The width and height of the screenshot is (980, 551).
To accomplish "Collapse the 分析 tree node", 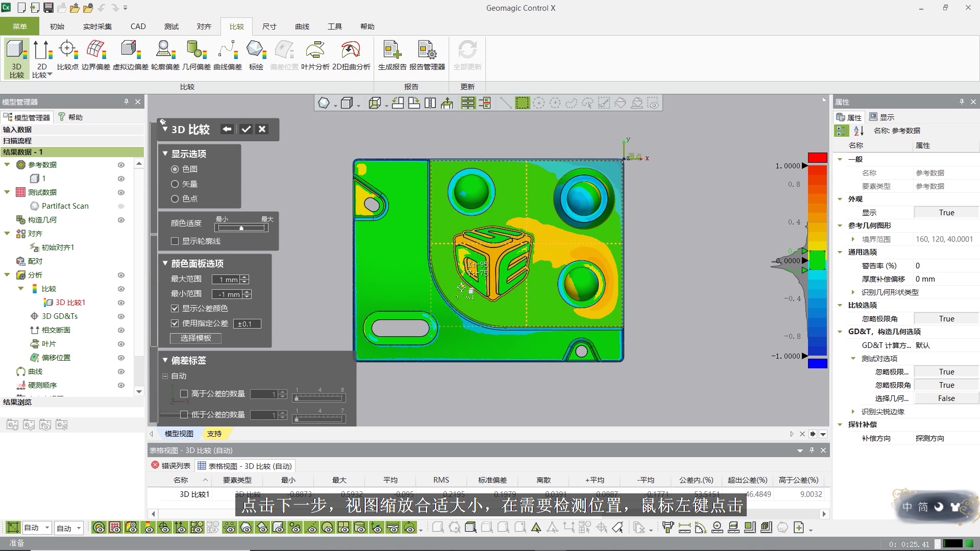I will [x=7, y=275].
